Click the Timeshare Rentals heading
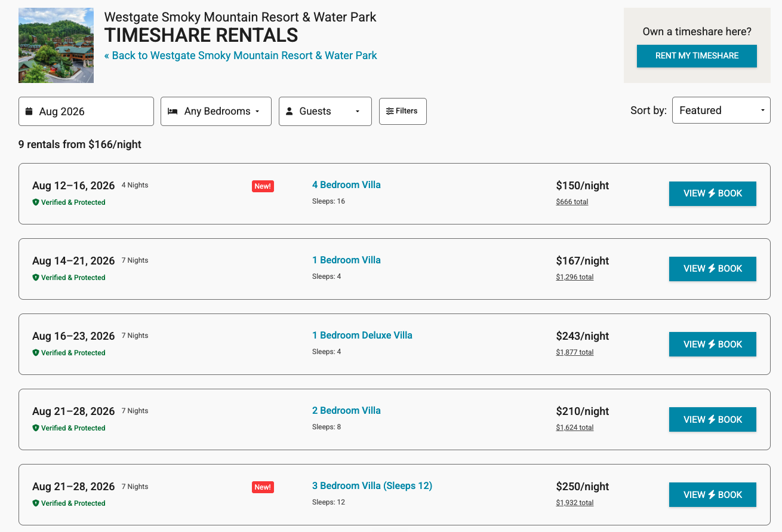This screenshot has width=782, height=532. click(x=201, y=35)
